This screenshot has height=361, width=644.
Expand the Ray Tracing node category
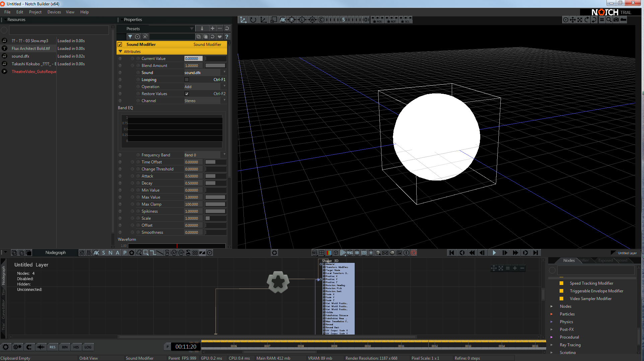(x=552, y=345)
